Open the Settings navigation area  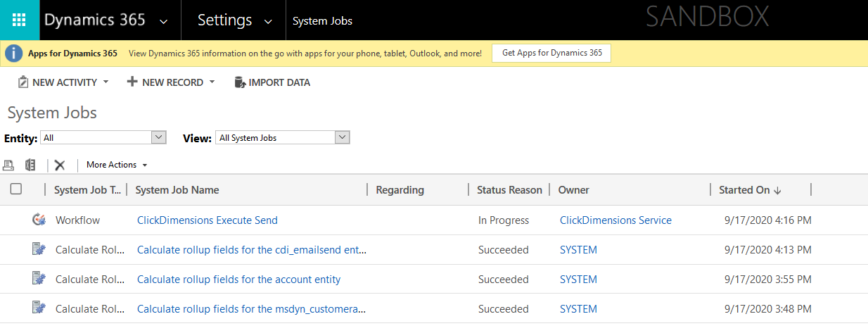click(224, 20)
